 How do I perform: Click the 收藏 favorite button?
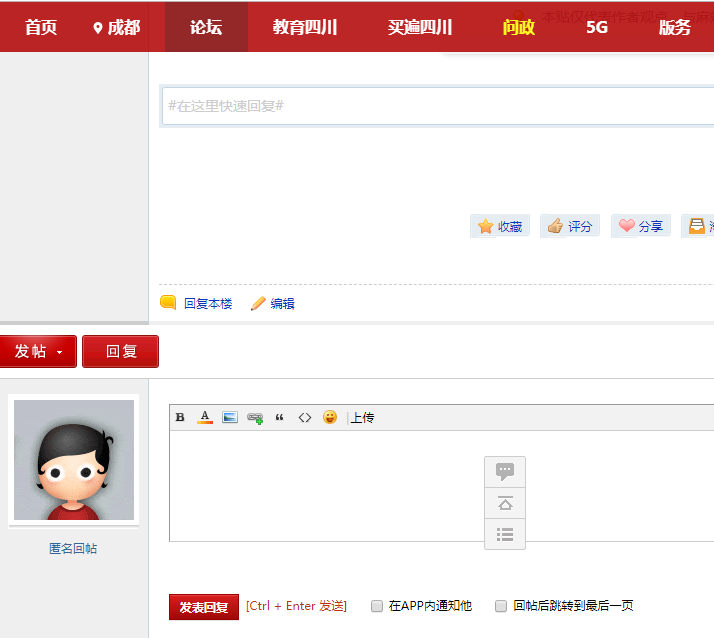[500, 226]
